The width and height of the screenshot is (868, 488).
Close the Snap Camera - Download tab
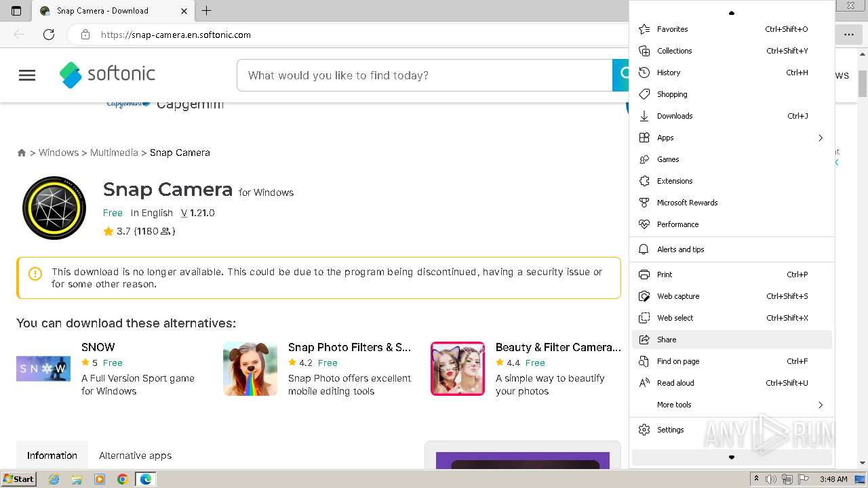click(x=184, y=11)
